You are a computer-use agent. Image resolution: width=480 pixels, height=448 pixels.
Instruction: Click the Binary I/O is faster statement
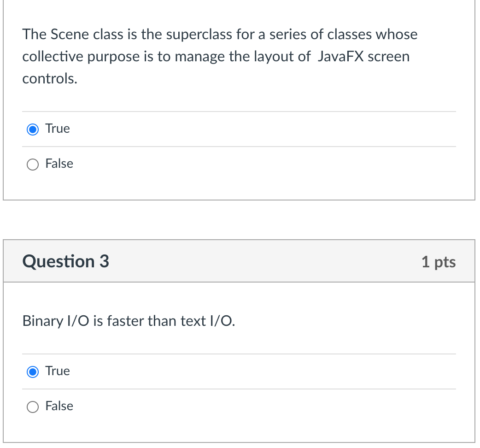click(x=129, y=321)
